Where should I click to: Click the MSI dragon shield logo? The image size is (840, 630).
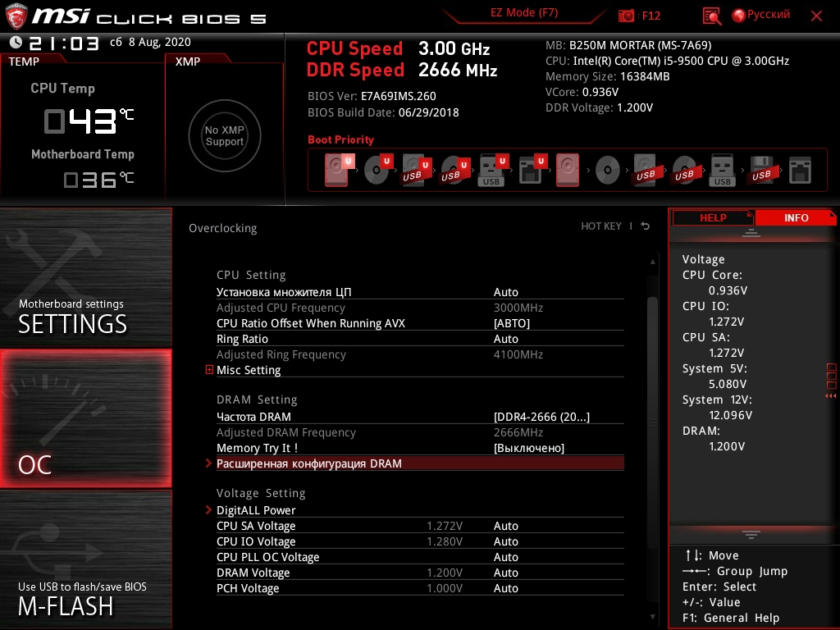click(x=16, y=16)
